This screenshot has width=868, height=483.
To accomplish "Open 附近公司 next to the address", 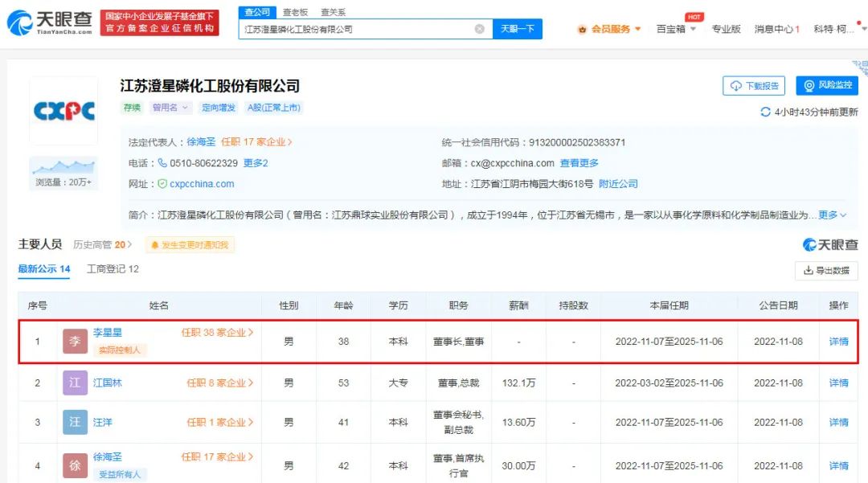I will tap(618, 184).
